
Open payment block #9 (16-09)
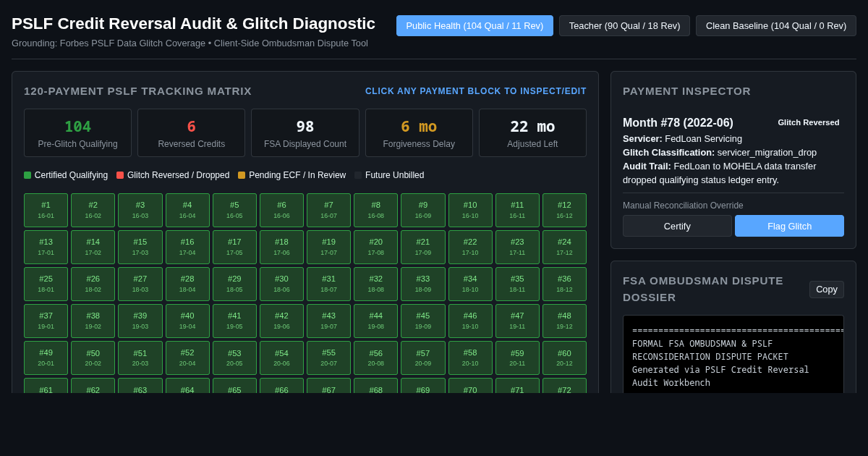[423, 210]
